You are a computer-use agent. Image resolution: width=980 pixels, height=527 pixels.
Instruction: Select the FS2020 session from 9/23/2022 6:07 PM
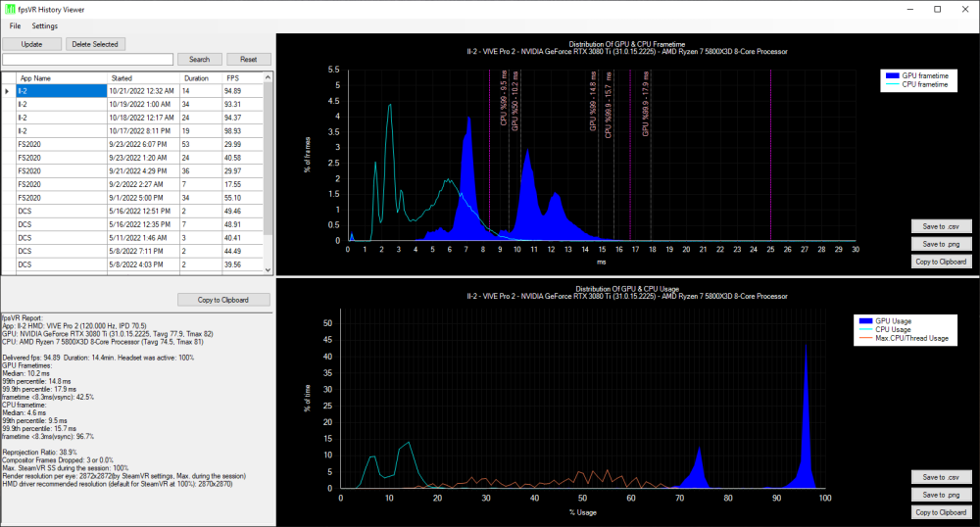(x=61, y=143)
